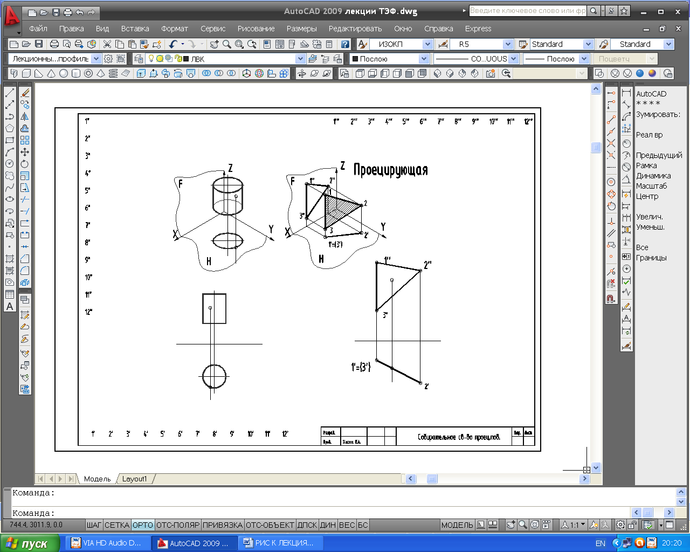Select the Ellipse drawing tool
690x552 pixels.
[x=9, y=199]
